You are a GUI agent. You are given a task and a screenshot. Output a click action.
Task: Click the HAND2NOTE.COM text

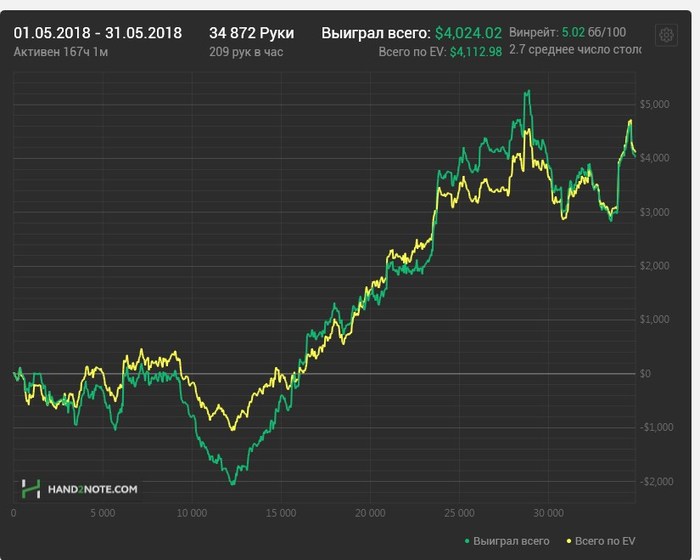(92, 489)
